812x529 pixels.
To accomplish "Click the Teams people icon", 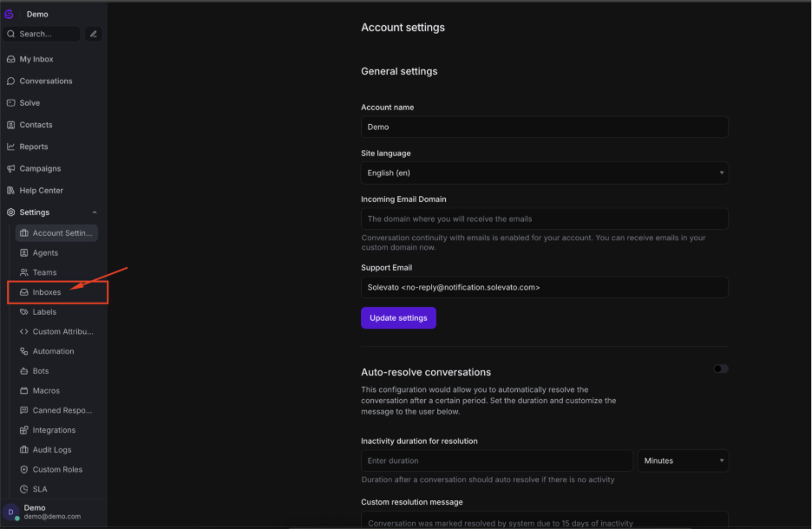I will click(23, 272).
